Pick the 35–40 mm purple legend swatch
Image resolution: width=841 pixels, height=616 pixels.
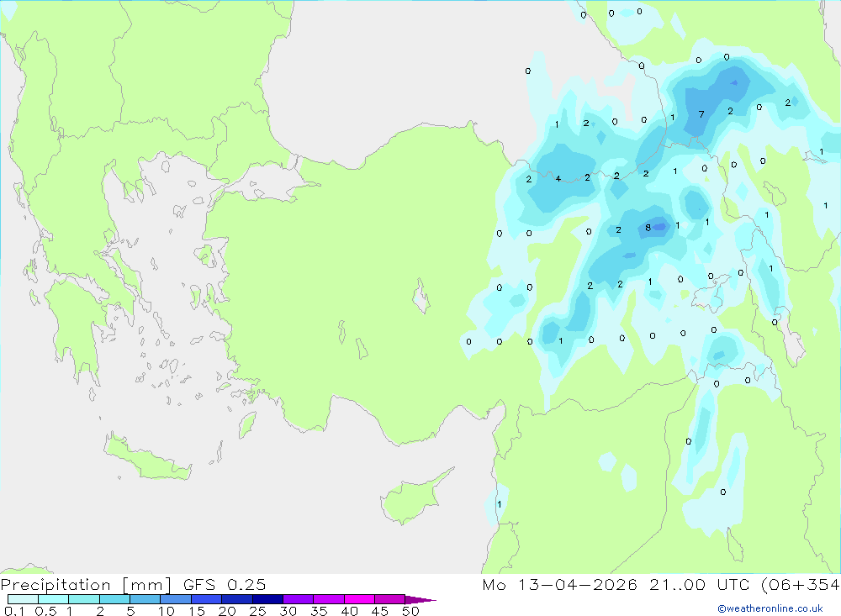point(328,599)
